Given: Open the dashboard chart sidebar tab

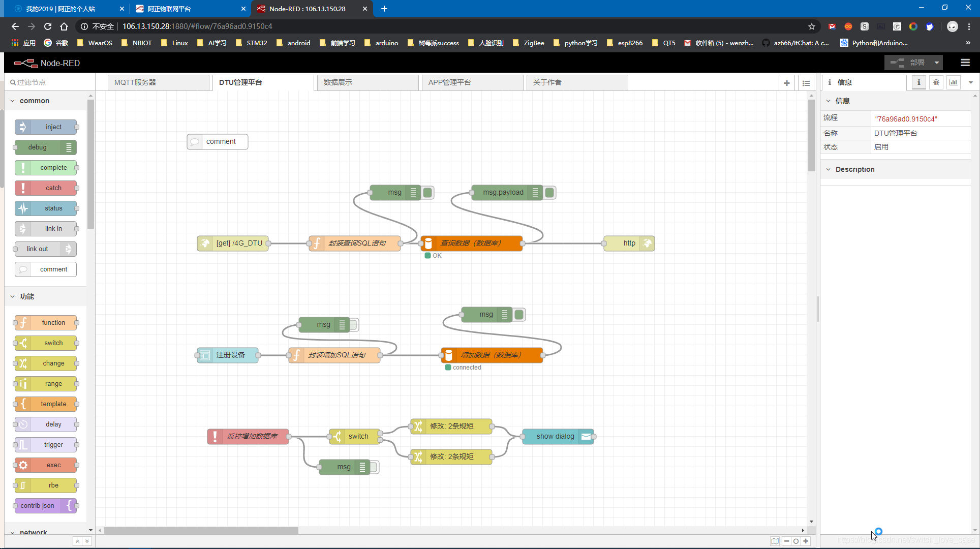Looking at the screenshot, I should 954,82.
